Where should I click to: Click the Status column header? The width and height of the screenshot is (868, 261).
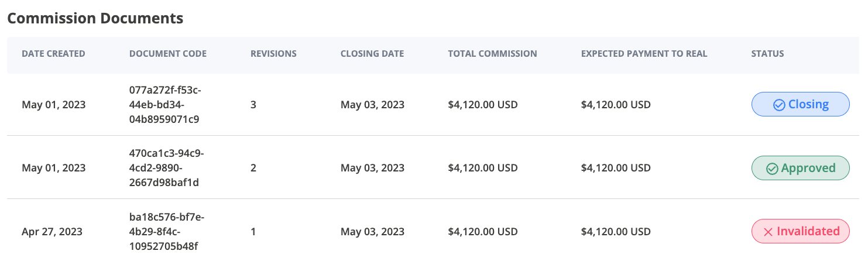[767, 54]
